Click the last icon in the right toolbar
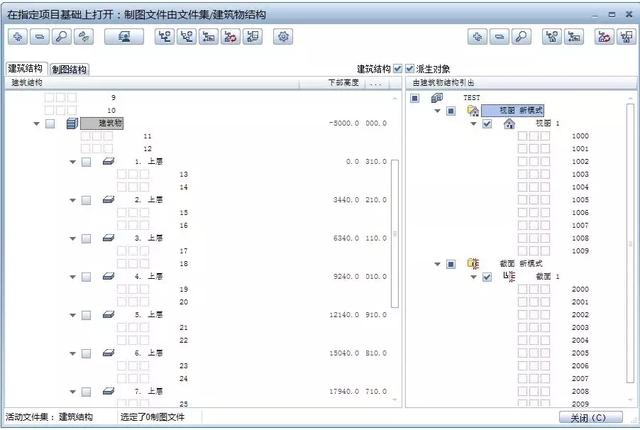 626,37
